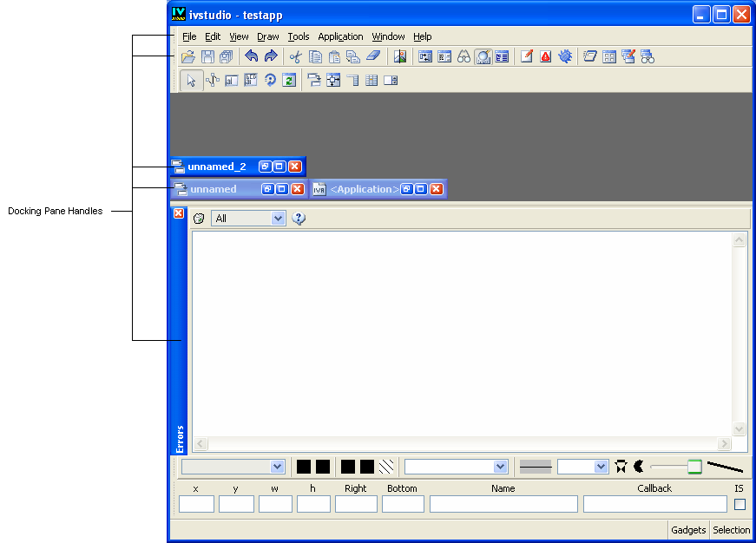Click the Cut scissors icon
Image resolution: width=756 pixels, height=543 pixels.
pos(295,57)
